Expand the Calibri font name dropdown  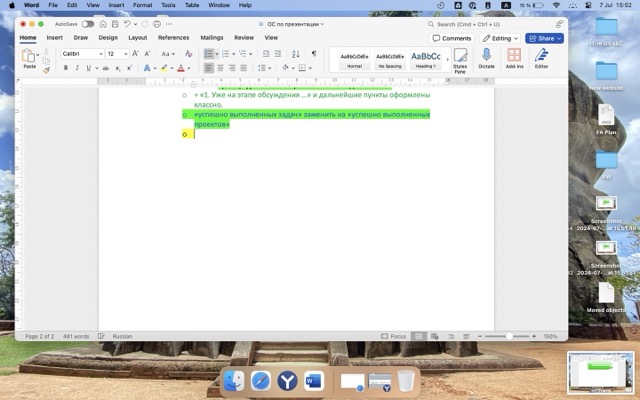coord(82,53)
